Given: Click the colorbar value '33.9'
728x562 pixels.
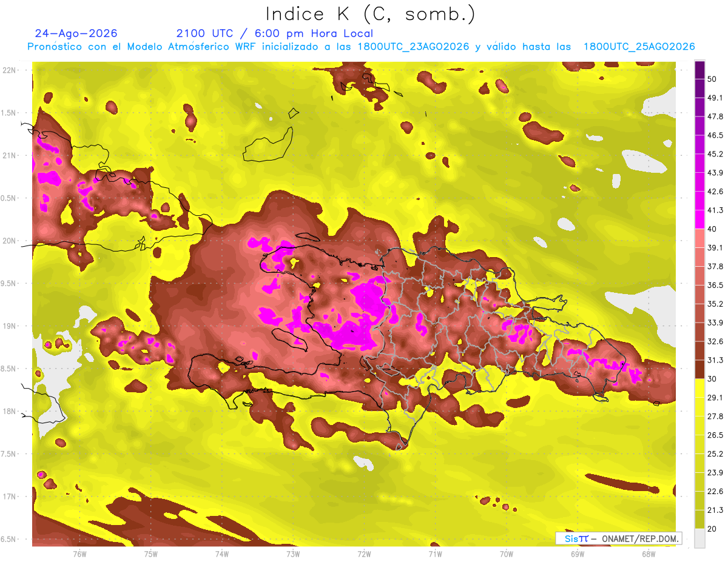Looking at the screenshot, I should click(x=715, y=323).
